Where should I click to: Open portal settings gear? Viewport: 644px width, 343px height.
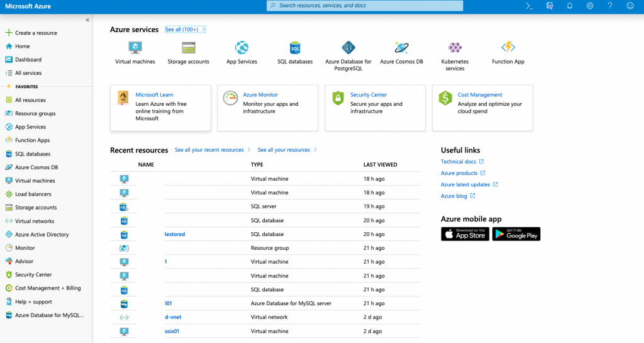590,6
